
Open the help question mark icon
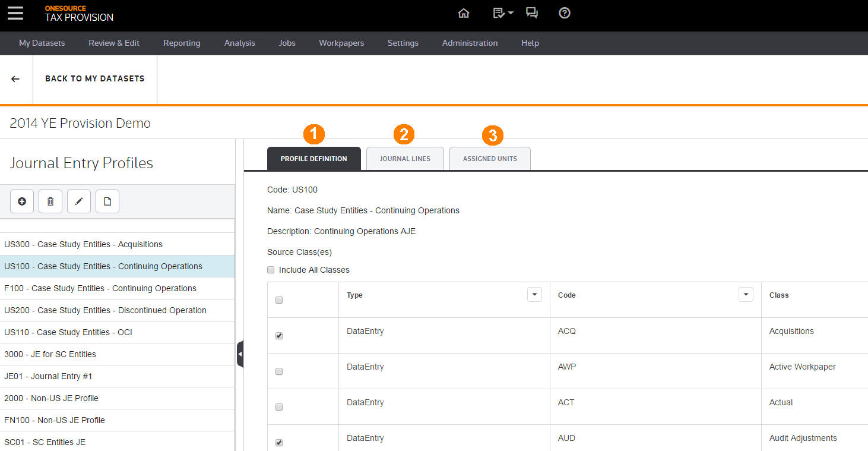point(565,13)
